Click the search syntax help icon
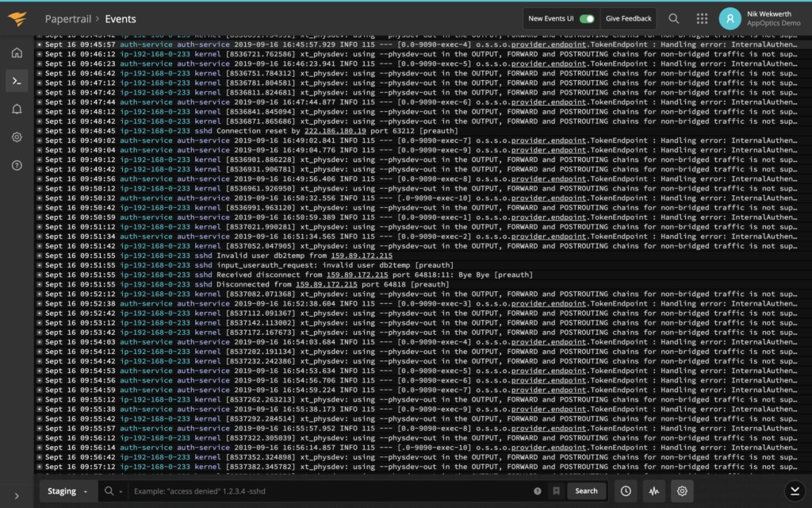This screenshot has height=508, width=812. [x=538, y=491]
